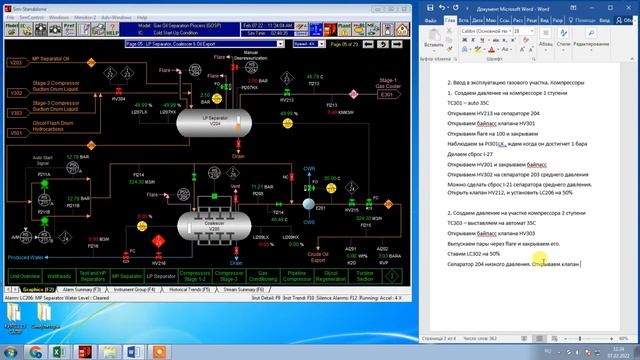
Task: Open the Файл tab in Word
Action: (431, 20)
